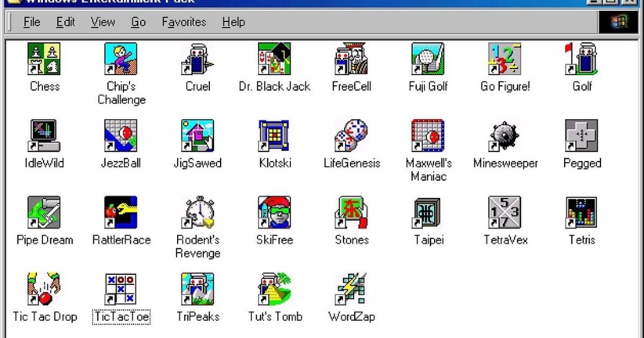Click the Golf card game icon
644x338 pixels.
(x=582, y=59)
